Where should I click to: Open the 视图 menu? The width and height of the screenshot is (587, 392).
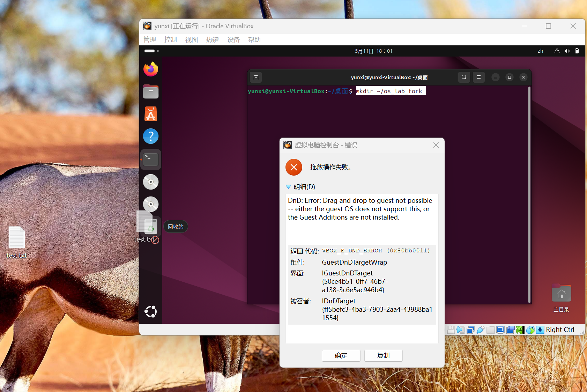pos(192,40)
